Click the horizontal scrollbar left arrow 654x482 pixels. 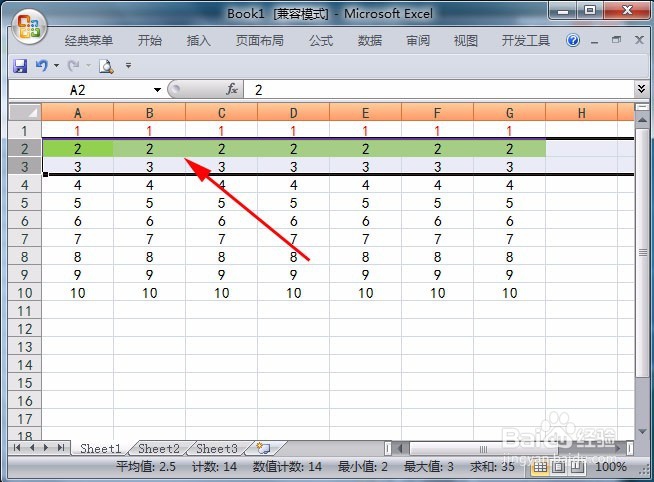pyautogui.click(x=401, y=449)
